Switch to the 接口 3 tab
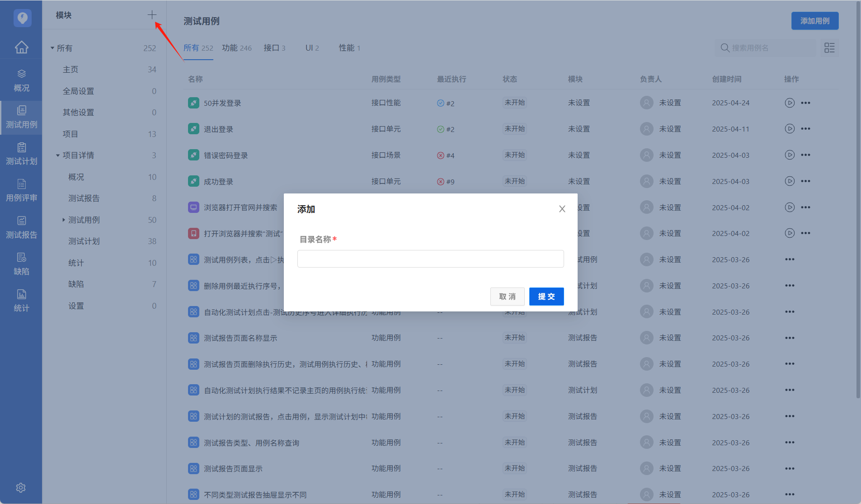Image resolution: width=861 pixels, height=504 pixels. click(274, 48)
